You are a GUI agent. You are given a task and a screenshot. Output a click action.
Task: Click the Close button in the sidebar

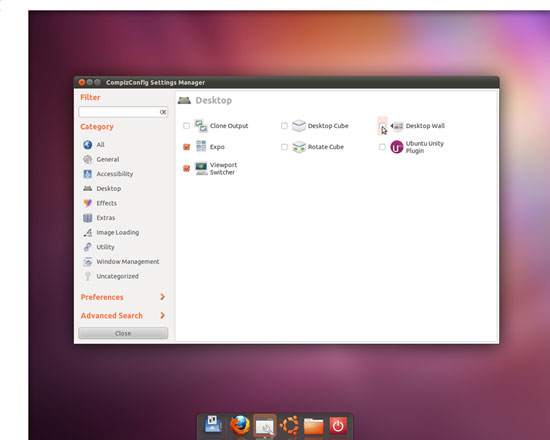[x=123, y=333]
